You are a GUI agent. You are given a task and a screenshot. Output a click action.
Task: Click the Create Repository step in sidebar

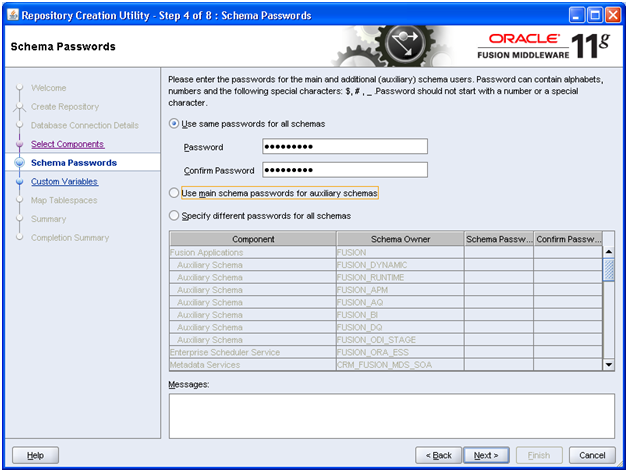[65, 107]
